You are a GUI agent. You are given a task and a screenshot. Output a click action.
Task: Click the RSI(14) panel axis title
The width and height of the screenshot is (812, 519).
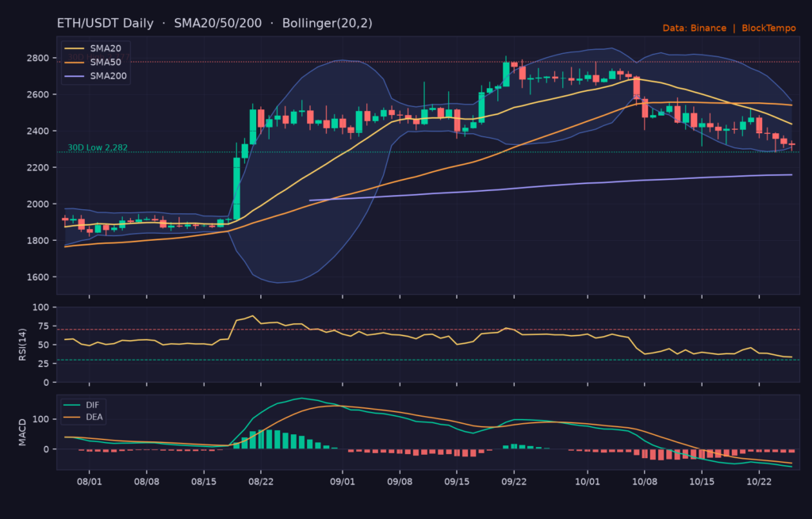click(x=22, y=344)
